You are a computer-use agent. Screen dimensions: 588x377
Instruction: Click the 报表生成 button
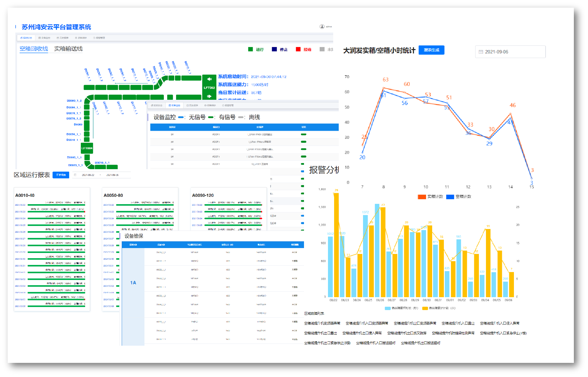(431, 50)
